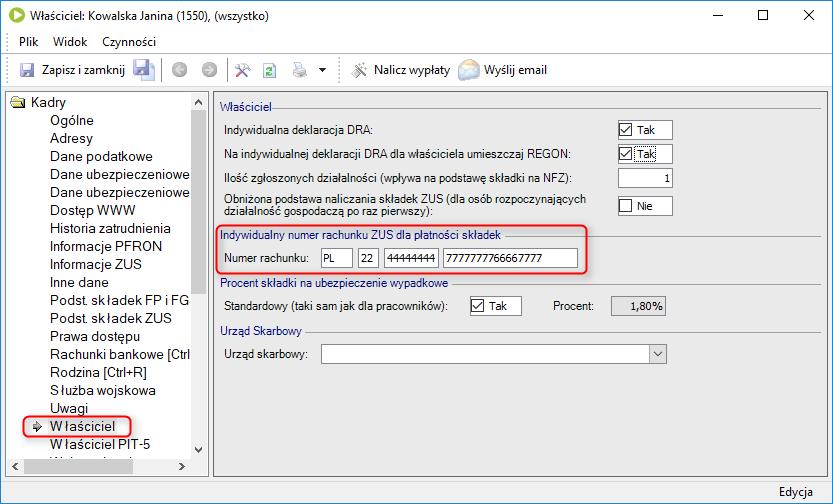Toggle Standardowy accident insurance percent checkbox
Viewport: 833px width, 504px height.
point(478,306)
